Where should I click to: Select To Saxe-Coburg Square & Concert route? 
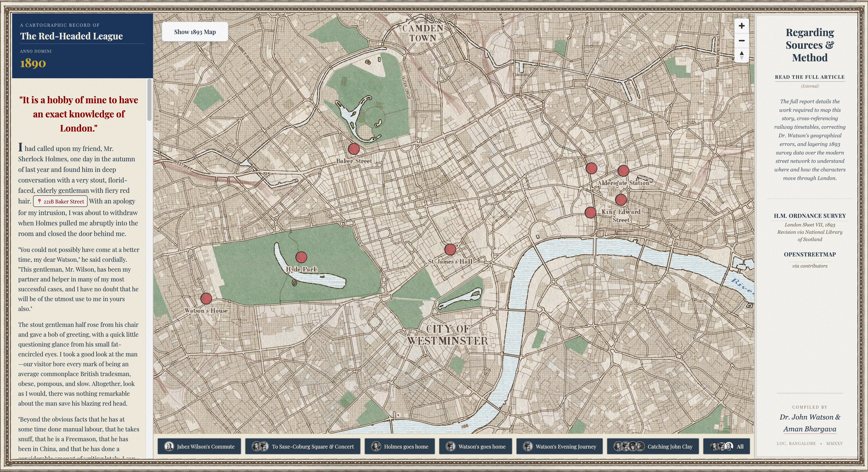click(x=302, y=447)
